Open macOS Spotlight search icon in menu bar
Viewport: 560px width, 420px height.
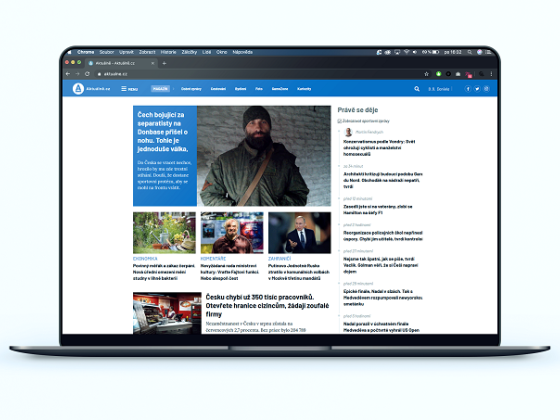click(x=470, y=52)
